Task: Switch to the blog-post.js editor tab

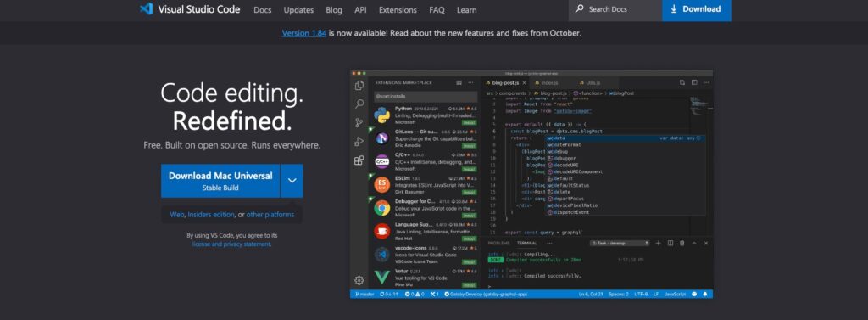Action: 505,82
